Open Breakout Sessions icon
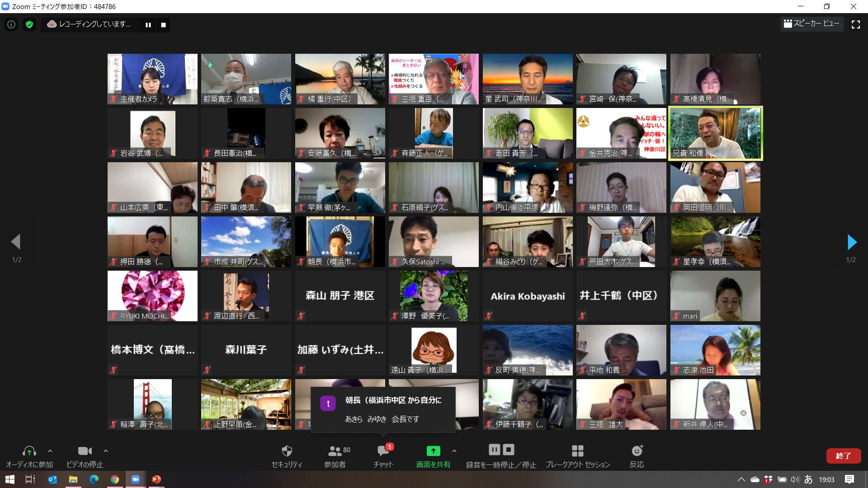 pos(577,451)
